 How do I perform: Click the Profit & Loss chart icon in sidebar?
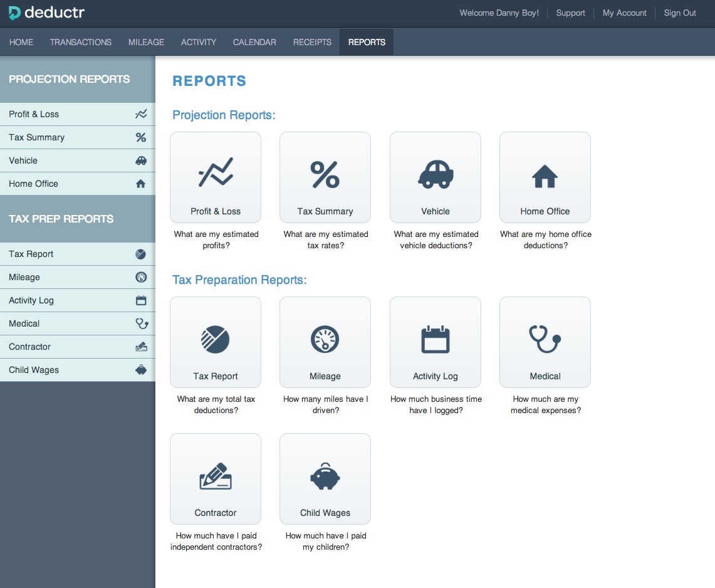[x=141, y=114]
